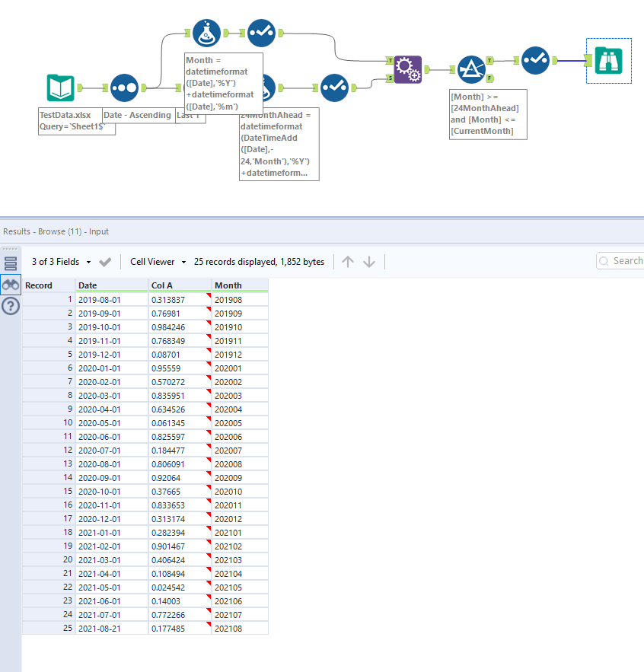Viewport: 644px width, 672px height.
Task: Select the purple Append Fields tool
Action: (408, 69)
